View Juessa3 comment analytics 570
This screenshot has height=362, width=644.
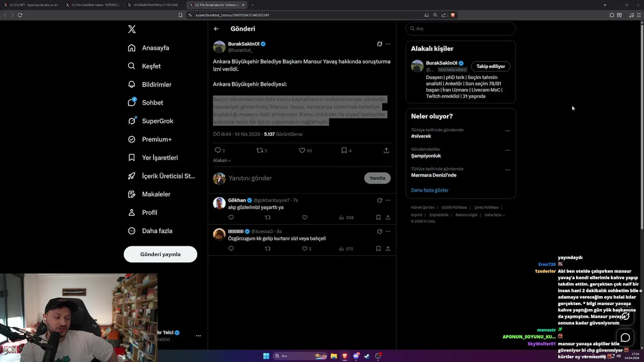tap(346, 248)
